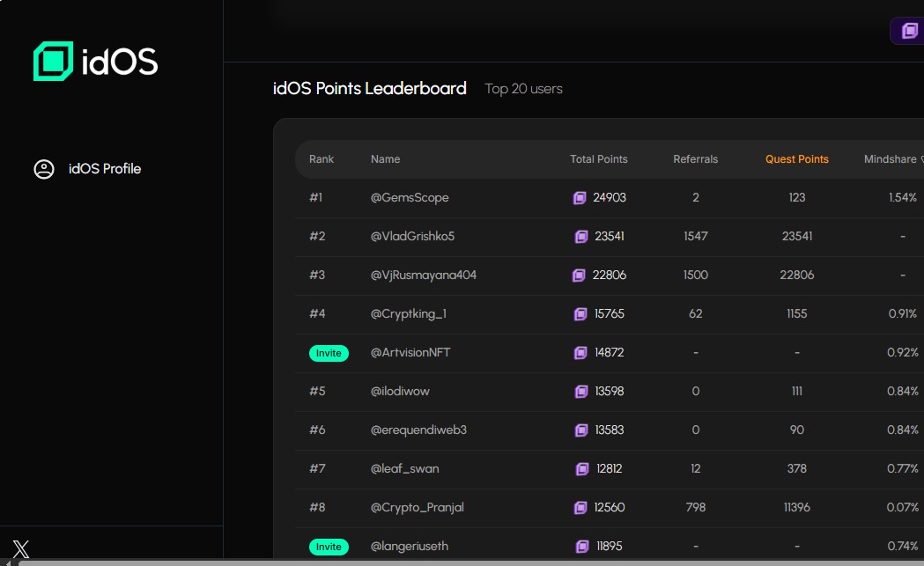Click the points icon next to 12812
This screenshot has width=924, height=566.
582,469
